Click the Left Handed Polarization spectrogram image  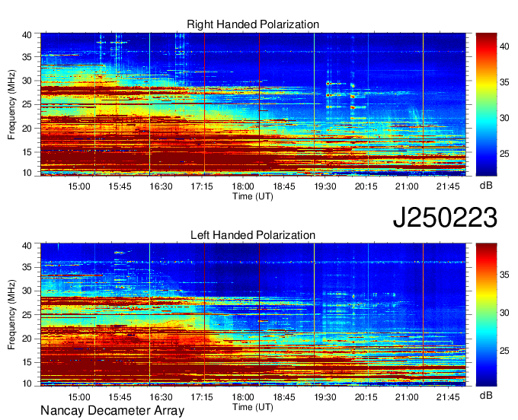coord(253,315)
